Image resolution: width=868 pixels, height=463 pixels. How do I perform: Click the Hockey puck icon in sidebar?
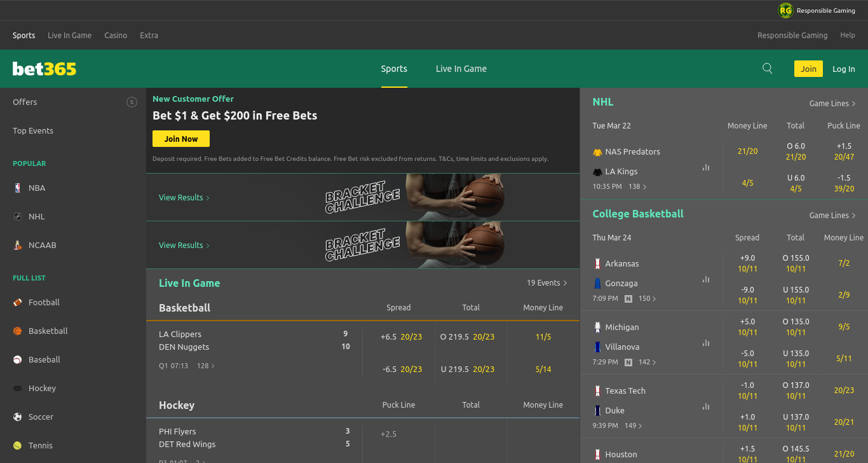click(x=18, y=388)
